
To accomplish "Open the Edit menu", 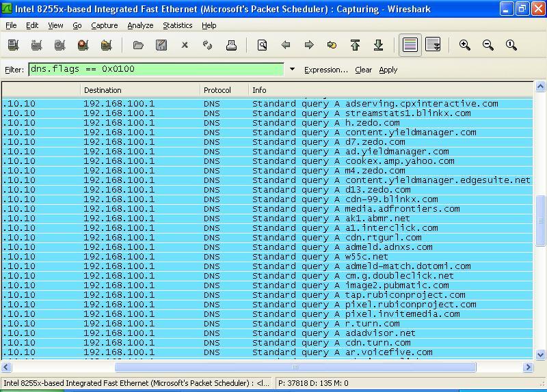I will pos(32,25).
